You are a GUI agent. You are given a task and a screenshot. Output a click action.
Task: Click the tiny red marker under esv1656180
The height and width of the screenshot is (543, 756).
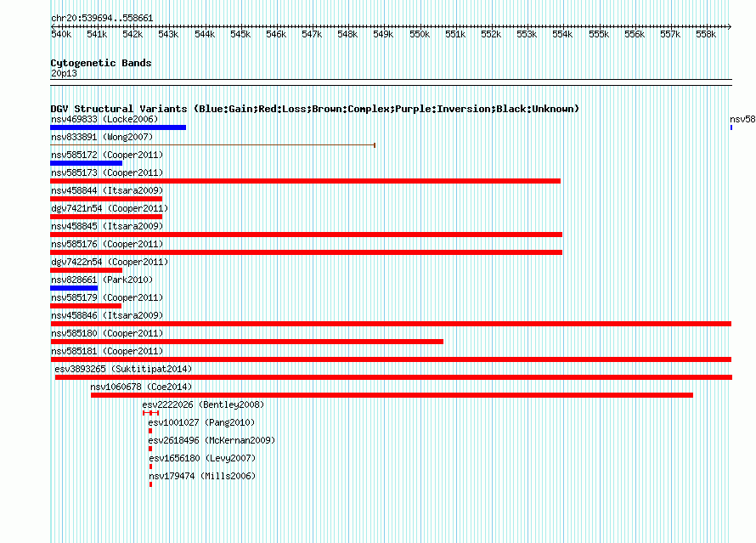click(x=151, y=467)
